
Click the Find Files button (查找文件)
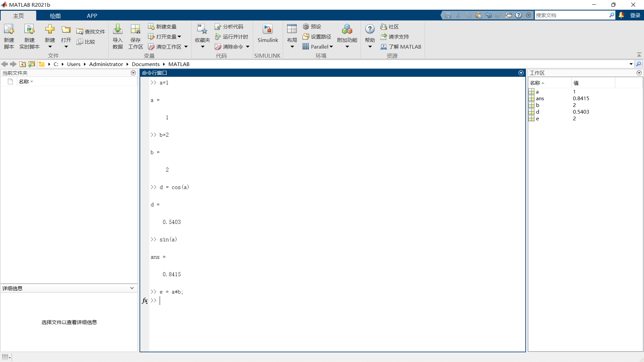pos(91,32)
